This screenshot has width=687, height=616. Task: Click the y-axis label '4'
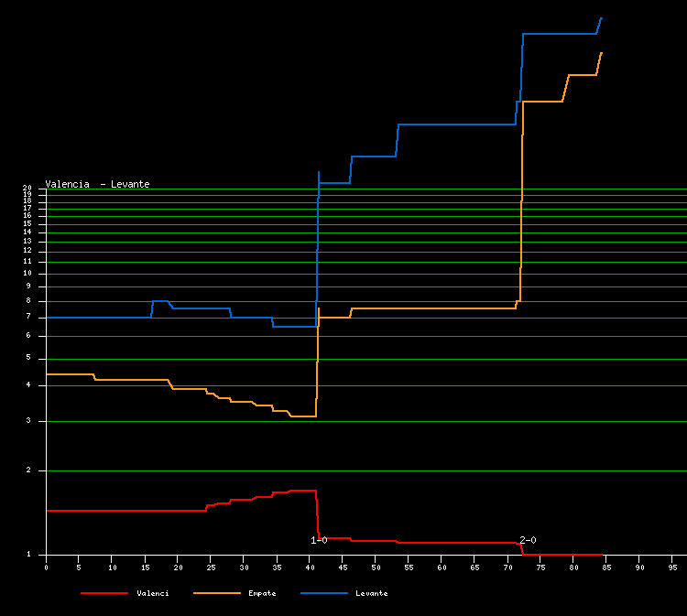click(x=28, y=384)
